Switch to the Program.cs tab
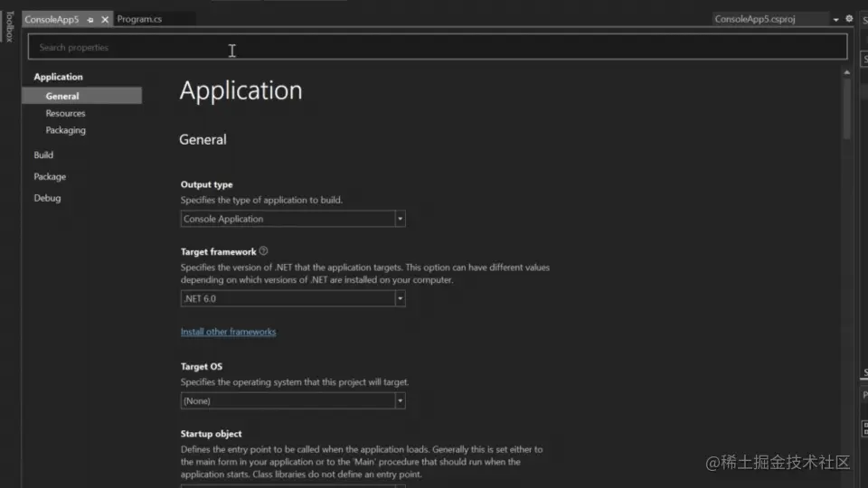 point(139,19)
